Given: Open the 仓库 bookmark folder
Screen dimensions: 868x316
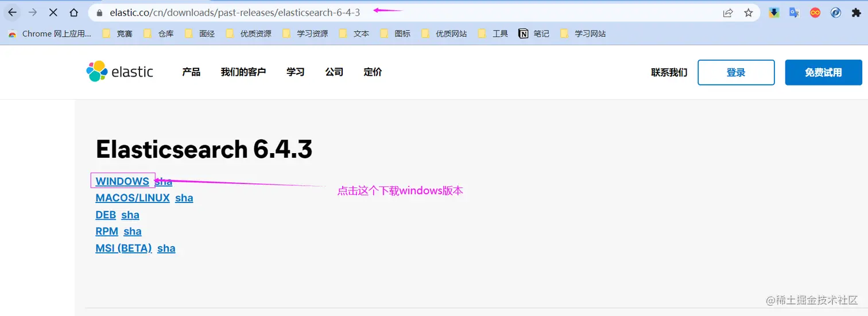Looking at the screenshot, I should (x=158, y=34).
